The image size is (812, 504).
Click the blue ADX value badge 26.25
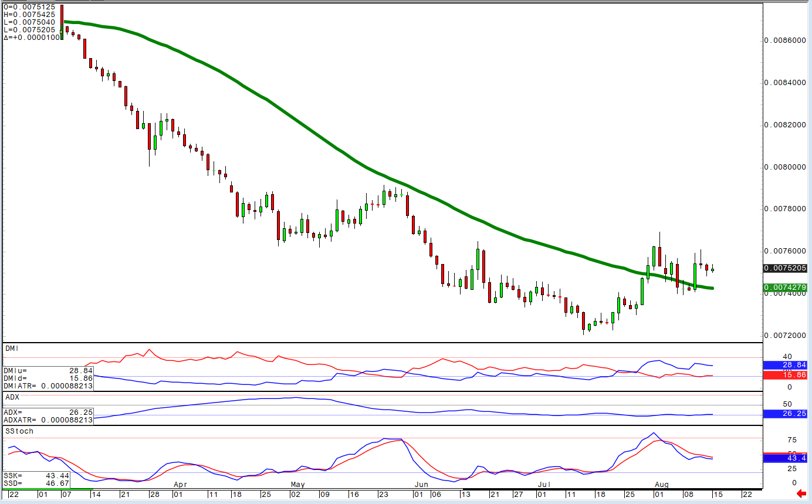(x=786, y=414)
